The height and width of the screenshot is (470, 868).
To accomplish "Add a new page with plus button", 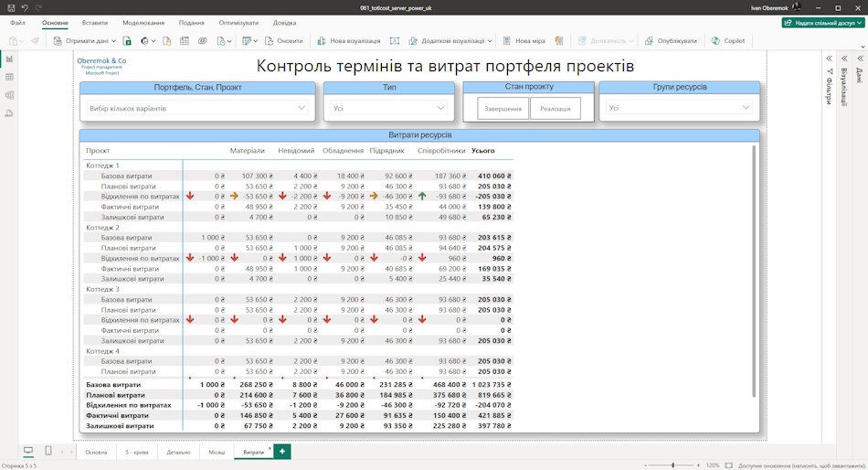I will [282, 451].
